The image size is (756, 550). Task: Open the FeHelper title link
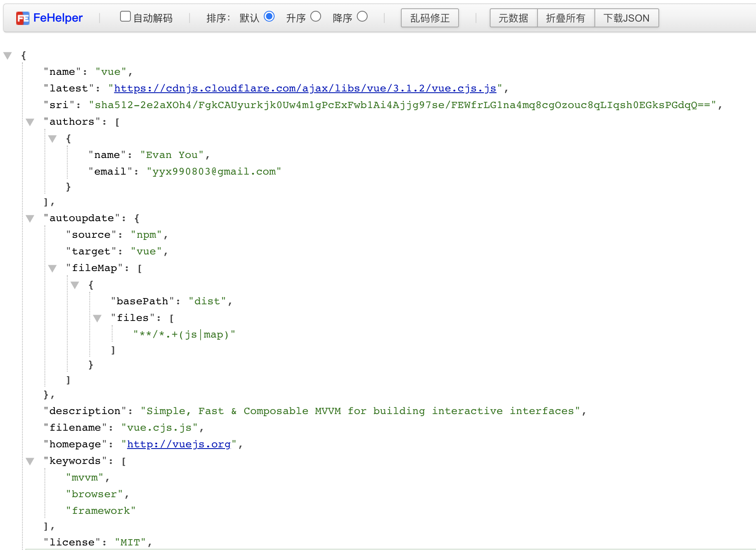click(58, 18)
